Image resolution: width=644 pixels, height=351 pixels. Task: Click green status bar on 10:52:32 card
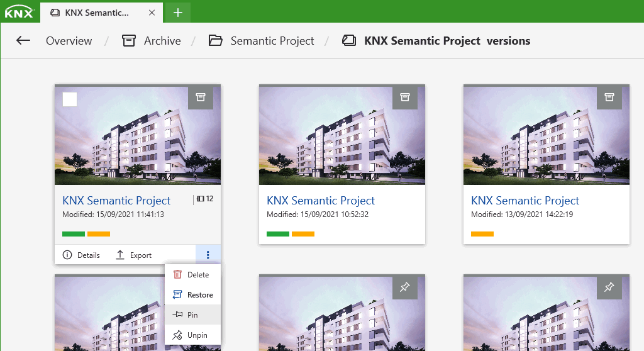click(x=278, y=234)
